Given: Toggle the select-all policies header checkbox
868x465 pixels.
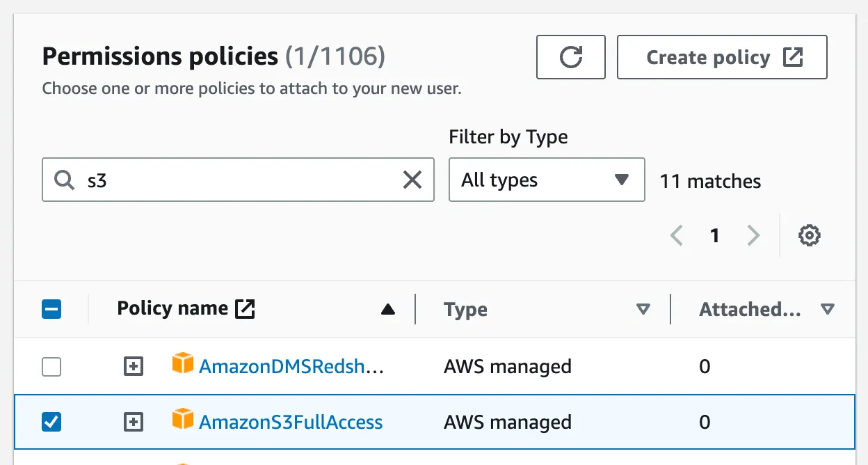Looking at the screenshot, I should 51,309.
